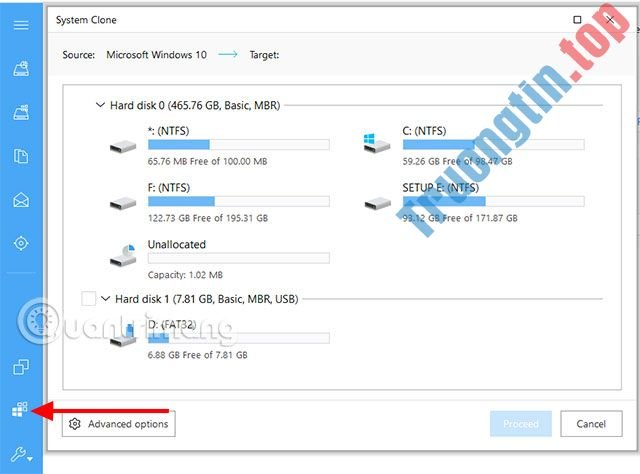Open the clone overlapping-squares icon
Screen dimensions: 640x474
21,367
